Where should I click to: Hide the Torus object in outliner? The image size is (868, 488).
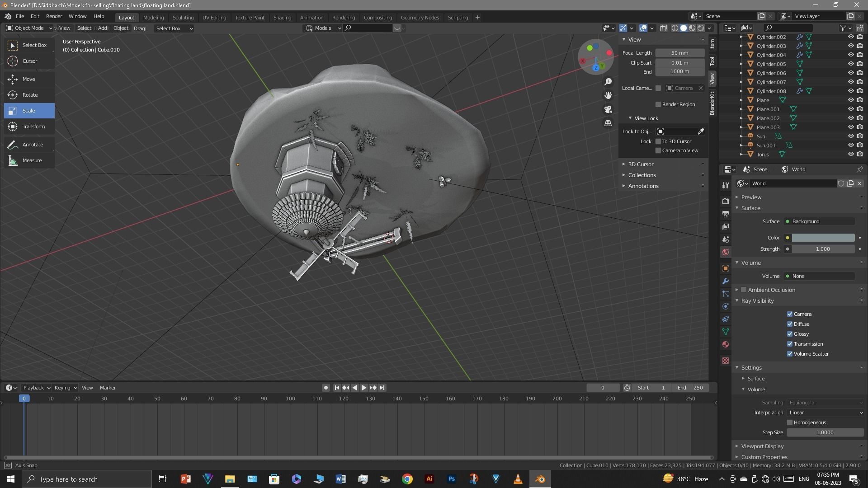pyautogui.click(x=850, y=155)
